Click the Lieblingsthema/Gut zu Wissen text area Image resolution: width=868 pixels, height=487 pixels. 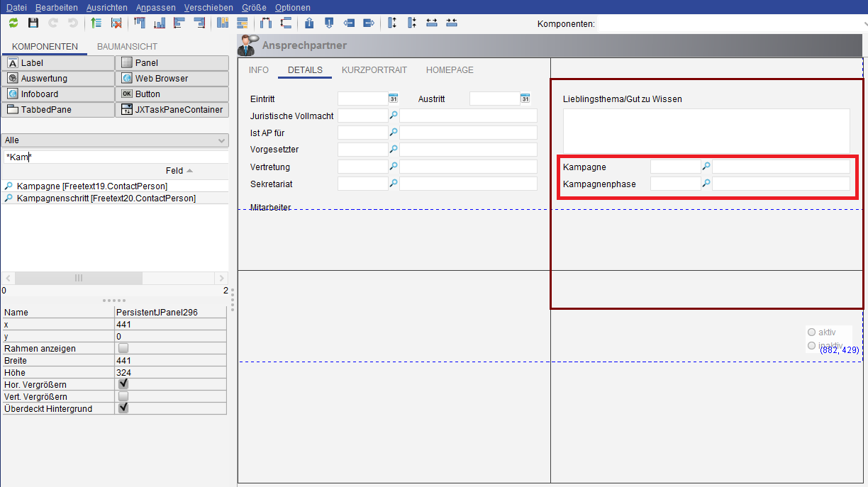click(706, 130)
